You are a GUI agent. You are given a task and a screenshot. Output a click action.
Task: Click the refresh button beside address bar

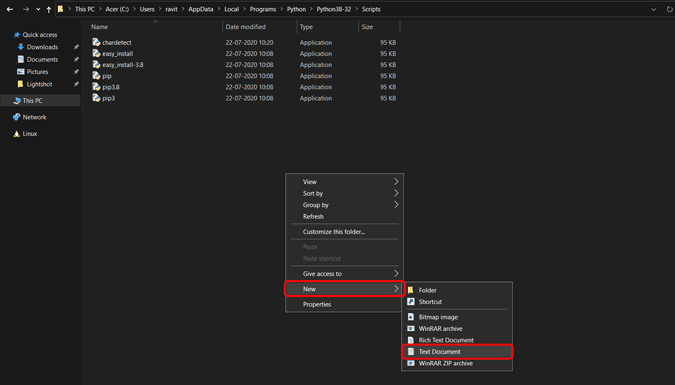pos(669,9)
